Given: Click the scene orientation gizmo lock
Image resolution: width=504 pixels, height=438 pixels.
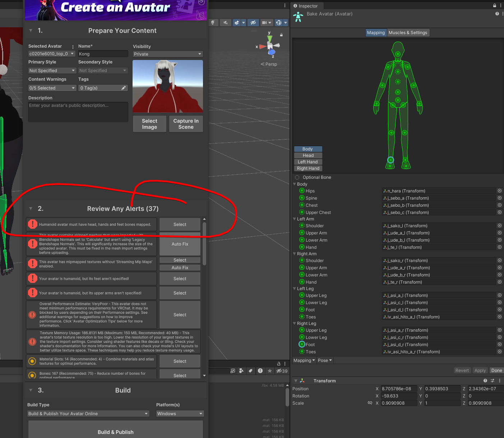Looking at the screenshot, I should pos(281,35).
